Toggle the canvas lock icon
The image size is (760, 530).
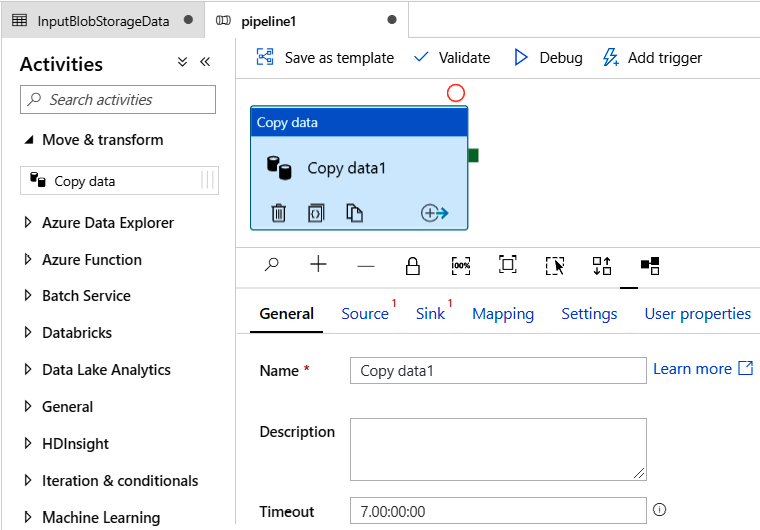click(412, 265)
